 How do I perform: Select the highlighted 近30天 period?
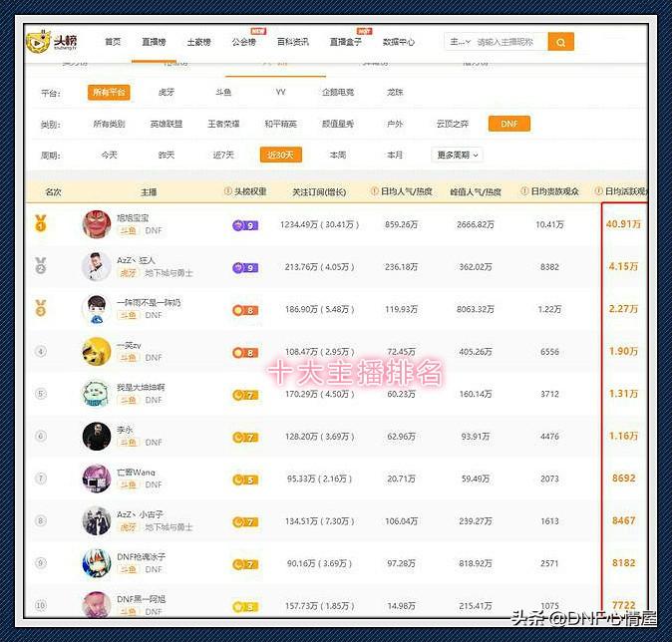[x=281, y=155]
